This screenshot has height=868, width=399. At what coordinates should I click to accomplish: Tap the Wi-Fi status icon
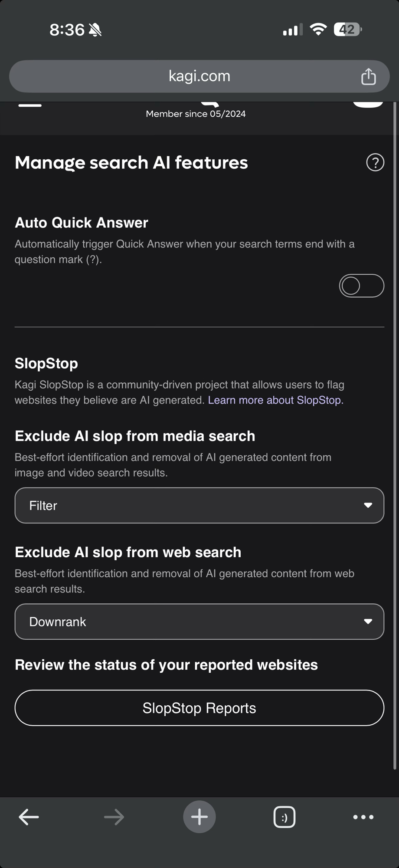coord(318,30)
